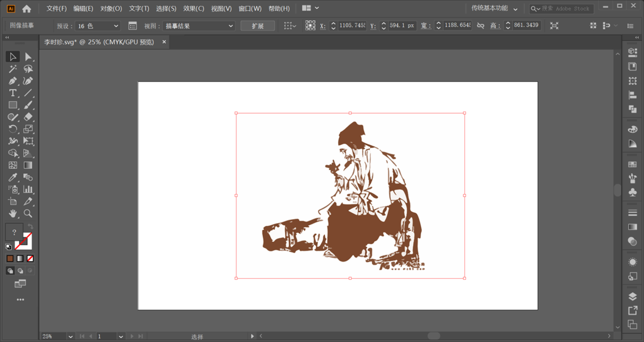Open the 预设 preset dropdown showing 16 色

pos(98,26)
